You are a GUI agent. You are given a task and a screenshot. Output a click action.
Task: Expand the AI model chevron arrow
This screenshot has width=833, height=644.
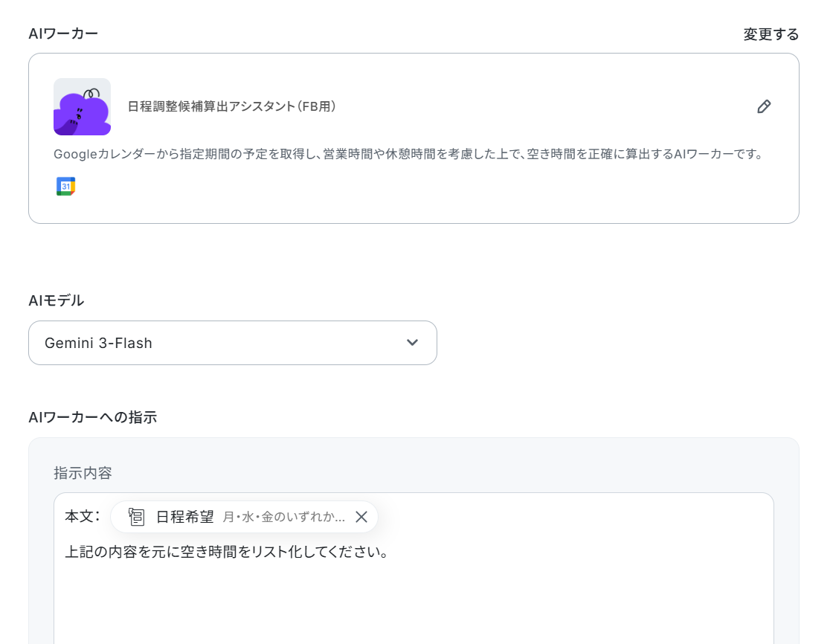[x=412, y=343]
